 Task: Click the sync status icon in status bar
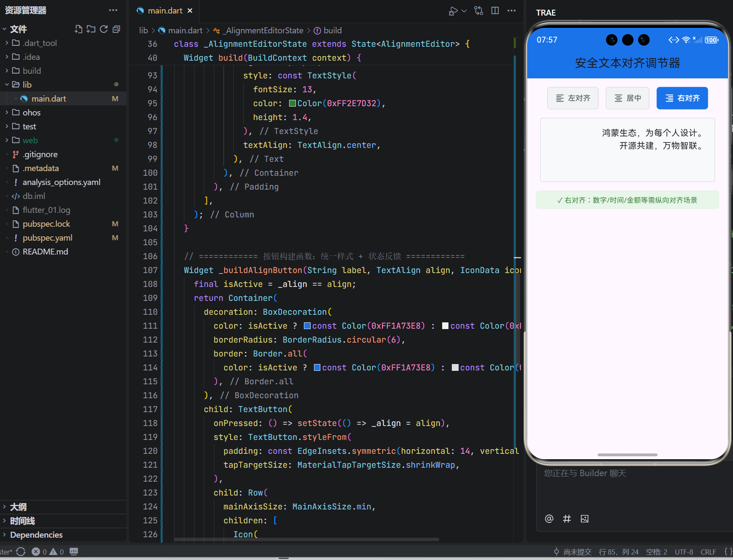[21, 552]
